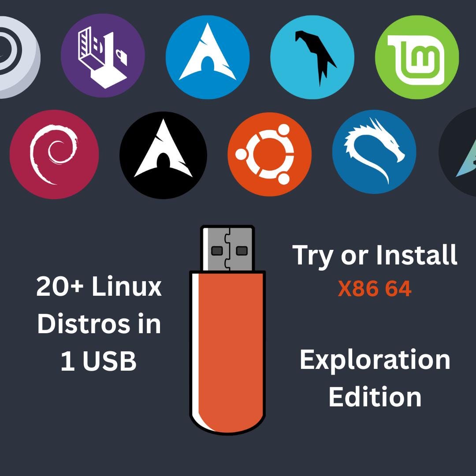Image resolution: width=476 pixels, height=476 pixels.
Task: Select the Kali Linux dragon logo
Action: point(374,152)
